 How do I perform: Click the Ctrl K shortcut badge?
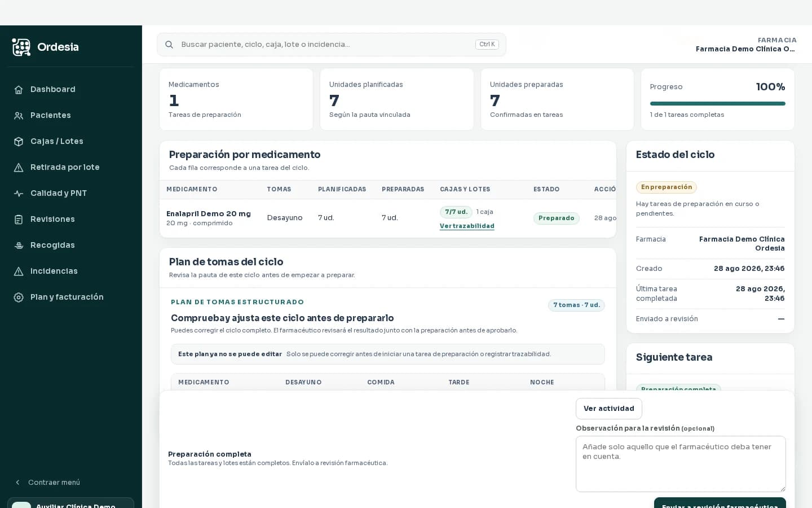click(487, 45)
